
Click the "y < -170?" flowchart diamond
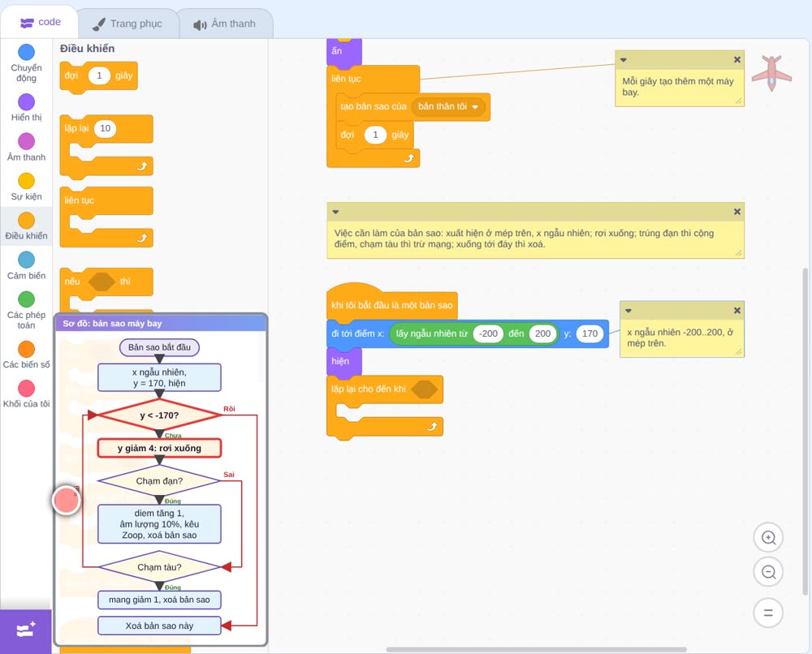coord(159,415)
